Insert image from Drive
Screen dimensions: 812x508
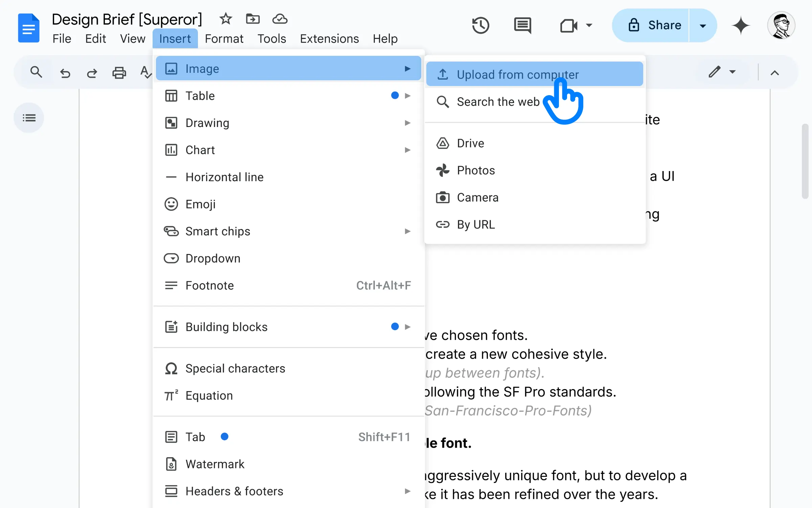(535, 143)
